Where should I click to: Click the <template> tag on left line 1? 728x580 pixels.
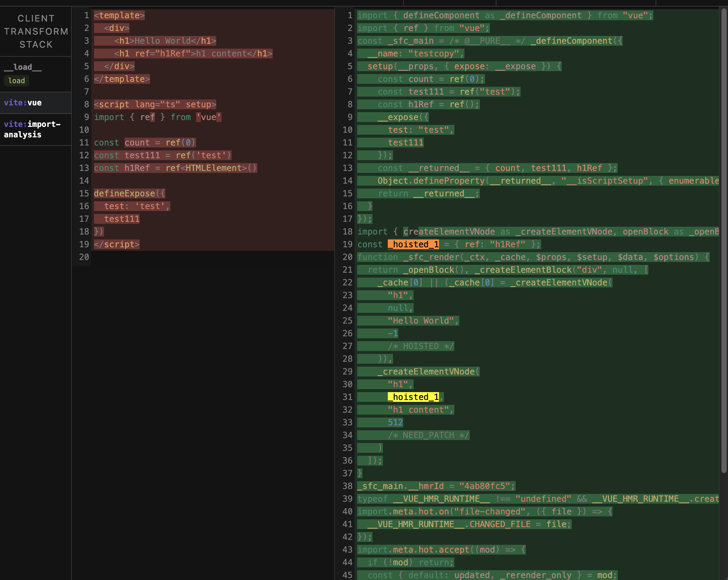coord(119,16)
